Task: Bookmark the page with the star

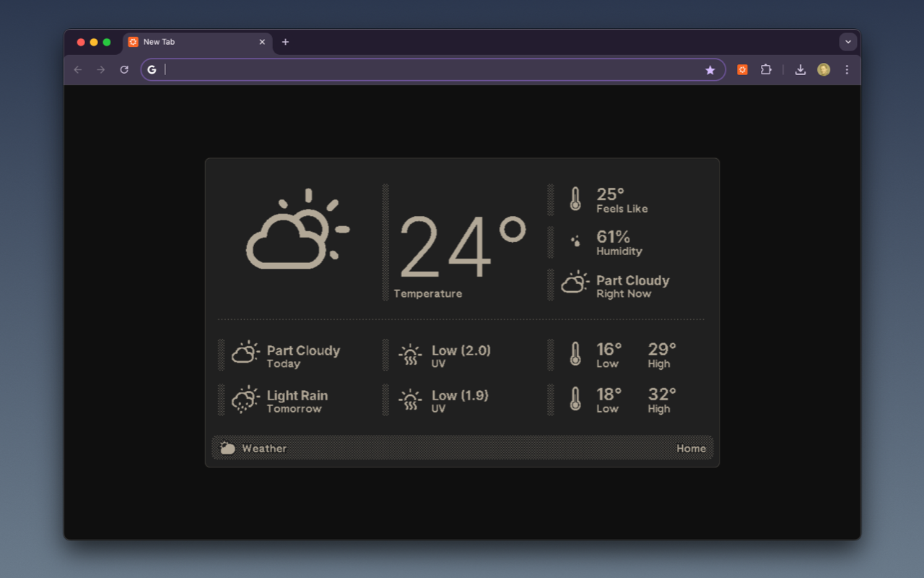Action: coord(710,69)
